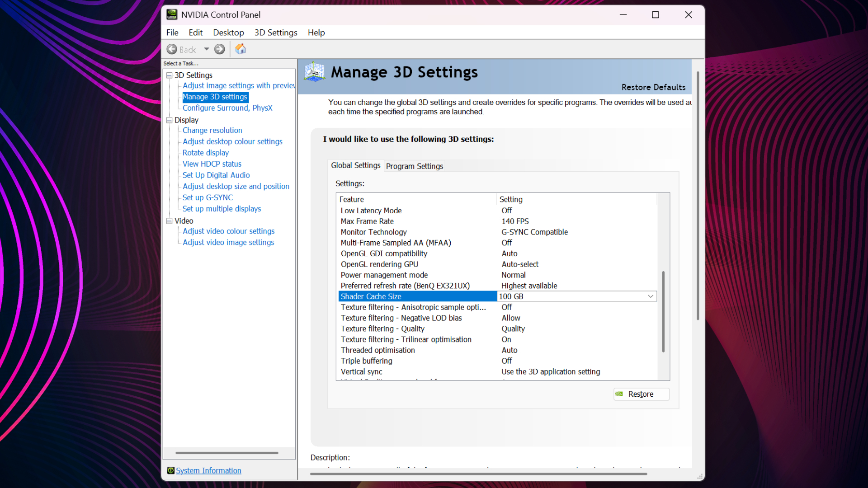
Task: Switch to the Program Settings tab
Action: [414, 166]
